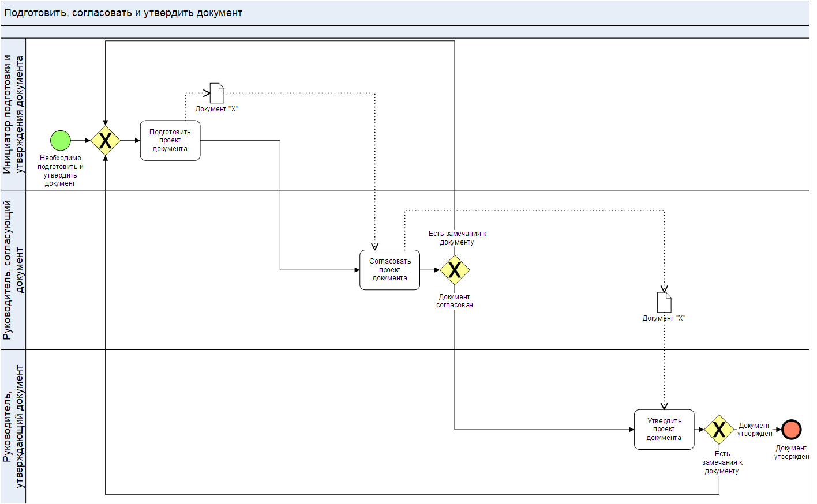Click "Документ утвержден" label beneath the end event
This screenshot has height=504, width=817.
click(x=791, y=452)
